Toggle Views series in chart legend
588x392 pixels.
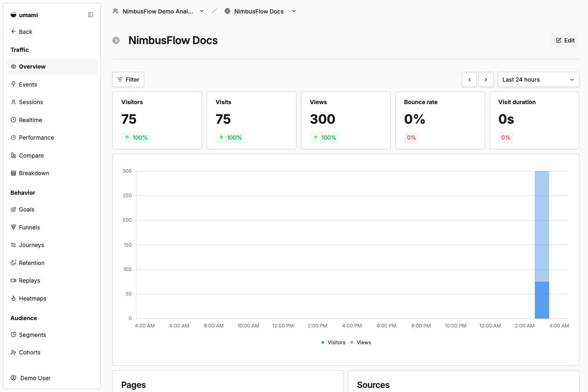(361, 343)
